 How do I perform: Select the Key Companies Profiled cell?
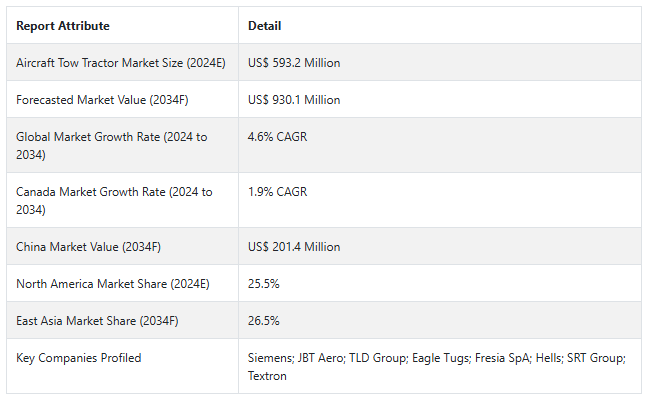point(79,358)
